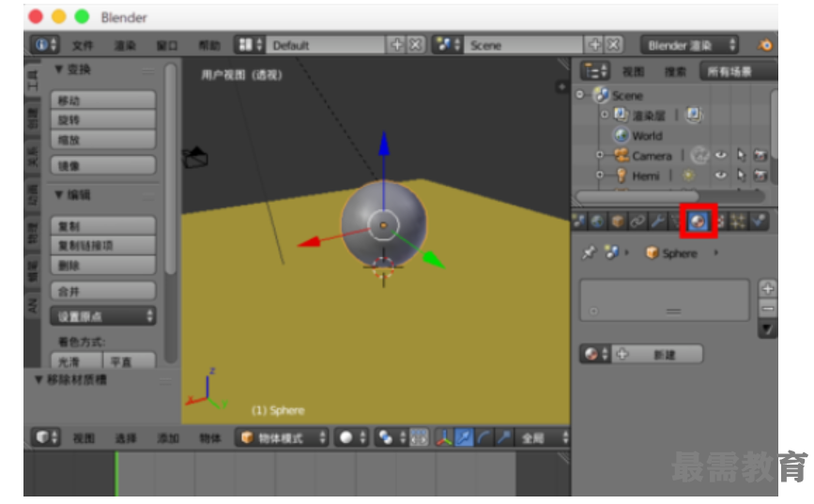Click the green frame marker in timeline

(x=116, y=472)
